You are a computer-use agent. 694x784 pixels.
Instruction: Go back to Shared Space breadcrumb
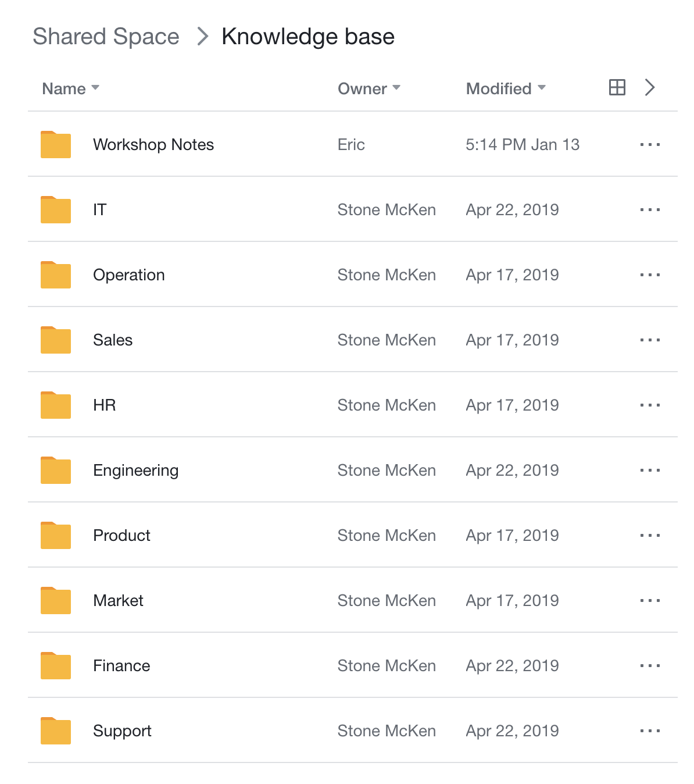106,37
